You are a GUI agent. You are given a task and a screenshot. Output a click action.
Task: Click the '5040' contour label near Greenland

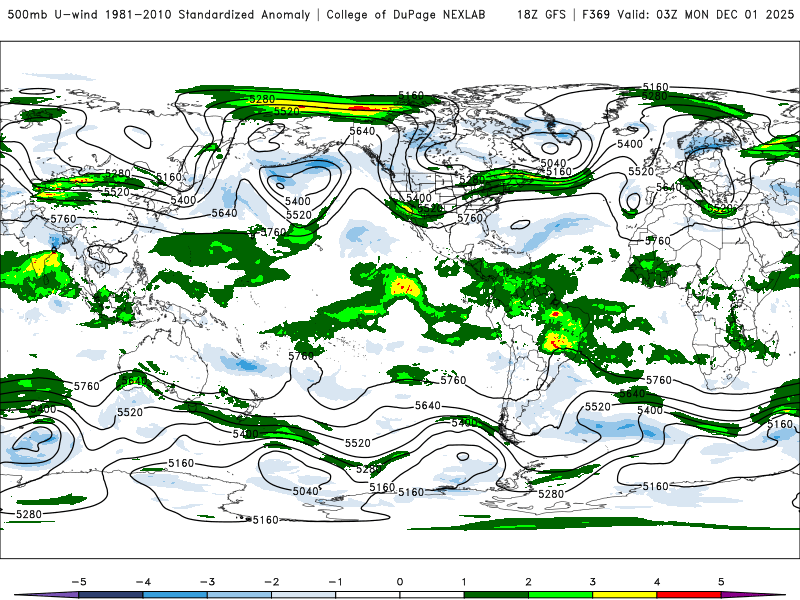coord(553,164)
